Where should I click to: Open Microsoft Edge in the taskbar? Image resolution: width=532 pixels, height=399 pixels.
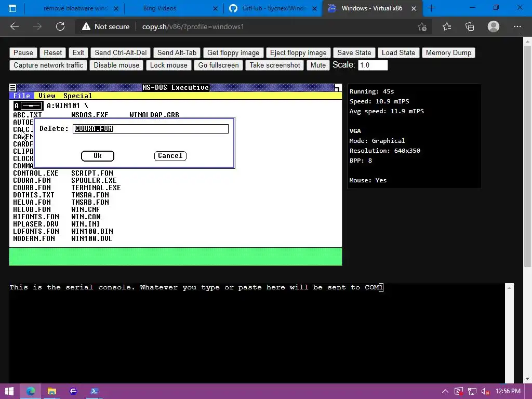pos(31,391)
